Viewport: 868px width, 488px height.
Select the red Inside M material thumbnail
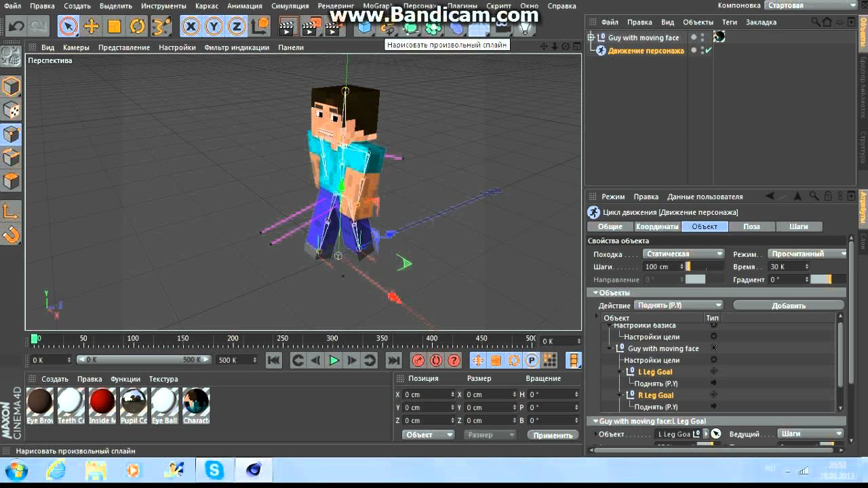102,402
